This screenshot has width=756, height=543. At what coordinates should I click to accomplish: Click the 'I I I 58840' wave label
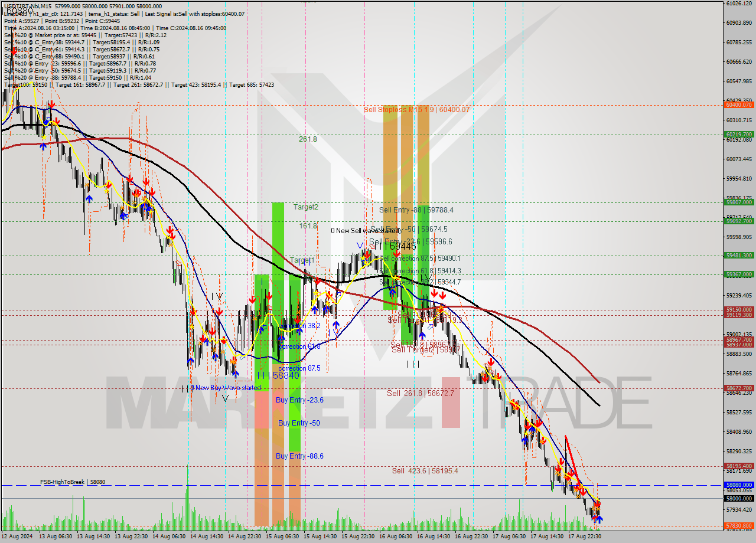tap(278, 376)
